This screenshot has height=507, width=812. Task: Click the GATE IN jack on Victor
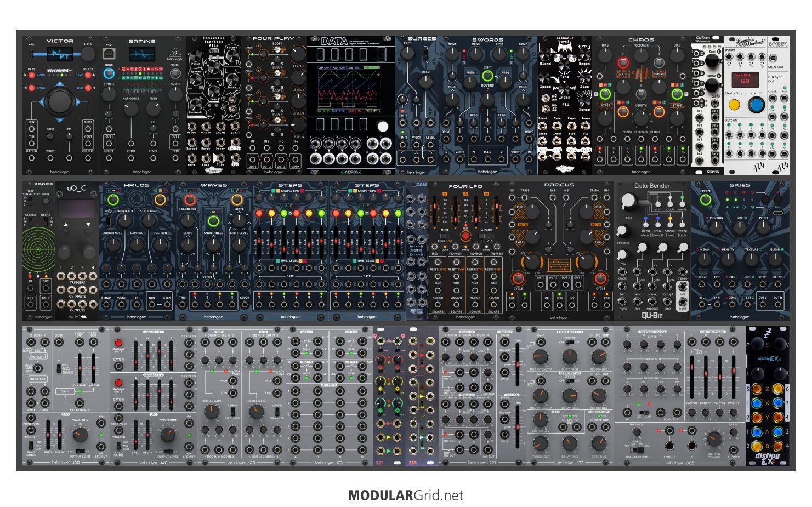32,158
